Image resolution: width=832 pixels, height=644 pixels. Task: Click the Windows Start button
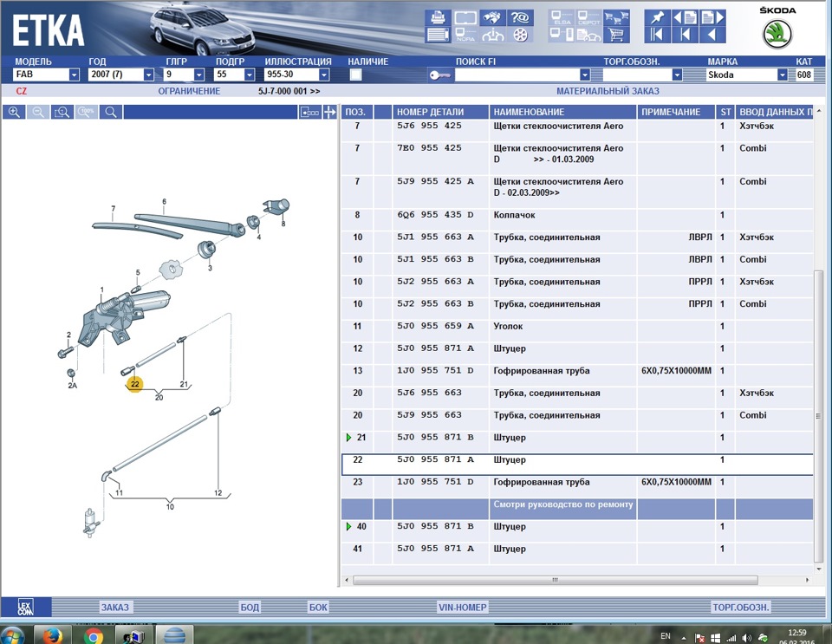13,635
